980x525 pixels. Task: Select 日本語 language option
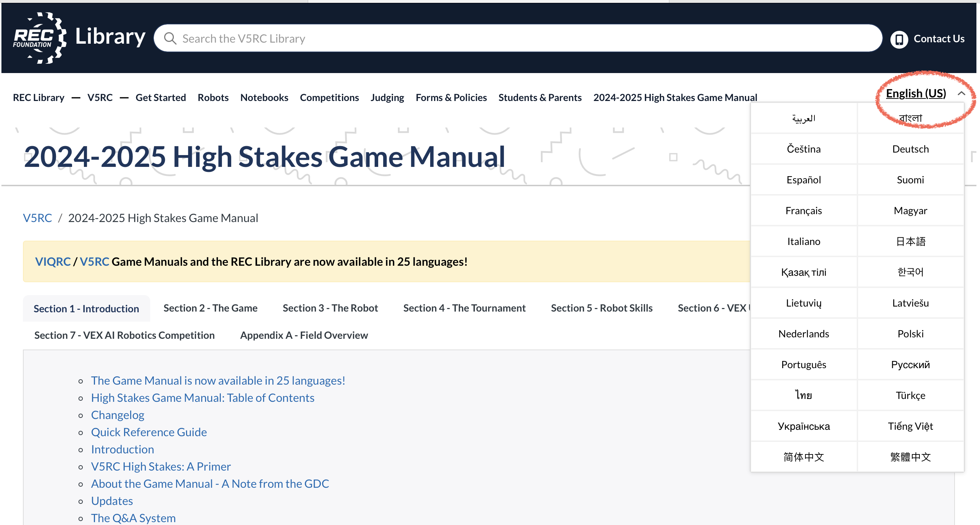(x=910, y=241)
